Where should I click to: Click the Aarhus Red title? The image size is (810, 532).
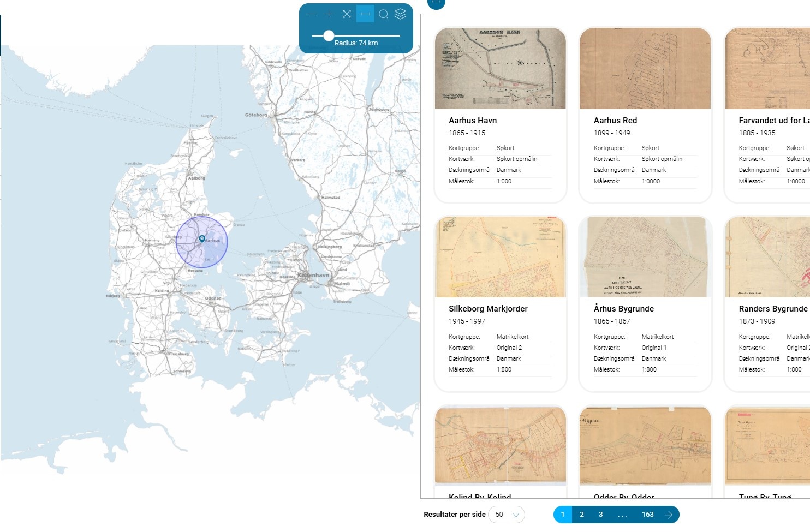pyautogui.click(x=615, y=121)
